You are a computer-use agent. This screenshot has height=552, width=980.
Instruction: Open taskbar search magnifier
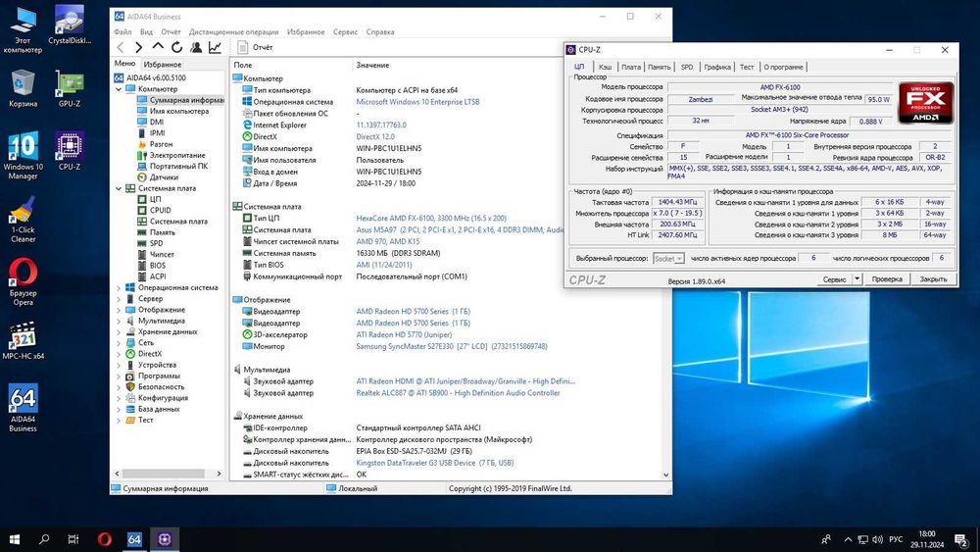[x=44, y=539]
